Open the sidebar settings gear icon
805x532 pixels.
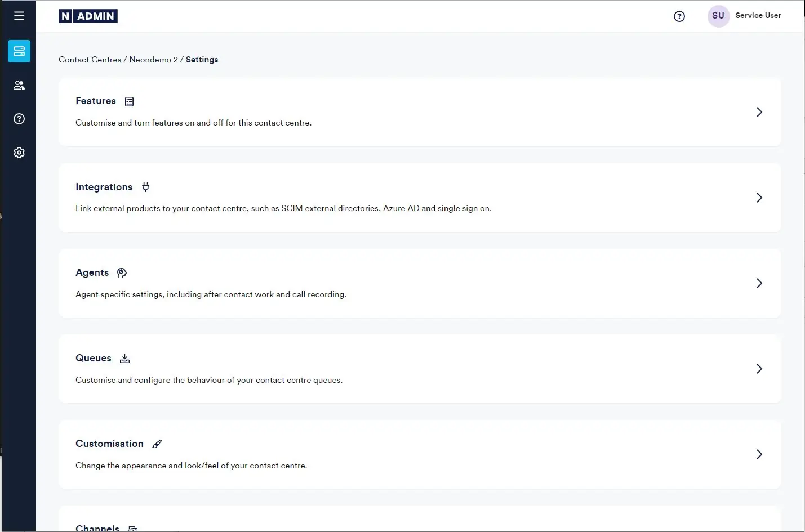click(19, 153)
